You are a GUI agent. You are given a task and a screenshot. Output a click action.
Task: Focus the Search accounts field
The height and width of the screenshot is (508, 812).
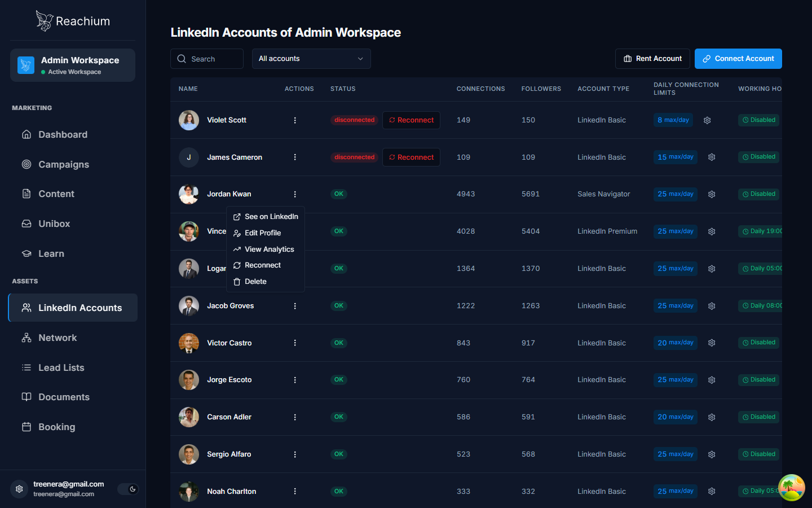click(x=207, y=59)
